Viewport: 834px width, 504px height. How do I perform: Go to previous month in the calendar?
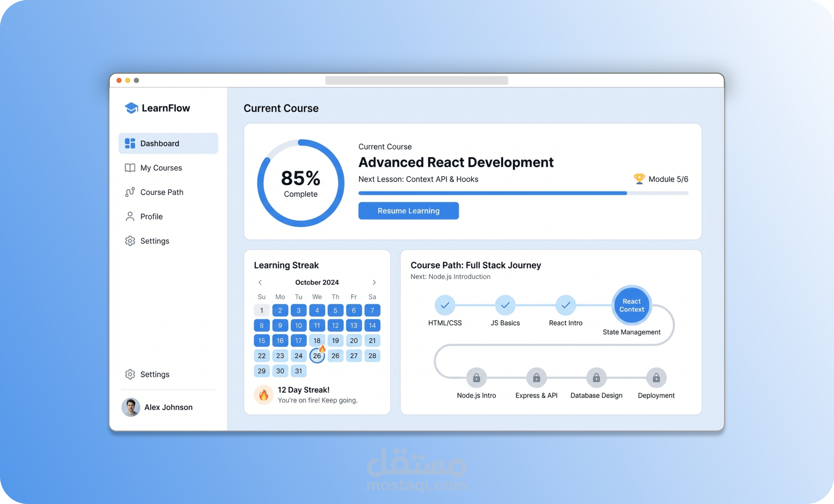(x=261, y=282)
